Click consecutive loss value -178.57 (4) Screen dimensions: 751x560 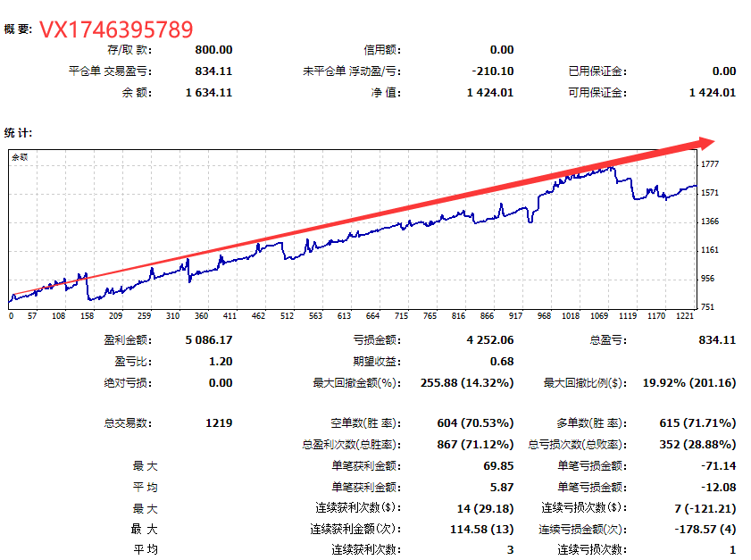click(x=705, y=530)
